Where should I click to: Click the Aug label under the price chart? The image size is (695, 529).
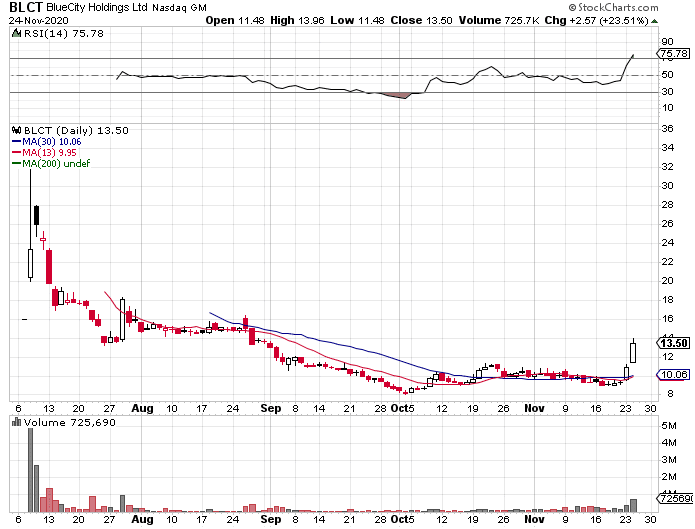pyautogui.click(x=142, y=408)
